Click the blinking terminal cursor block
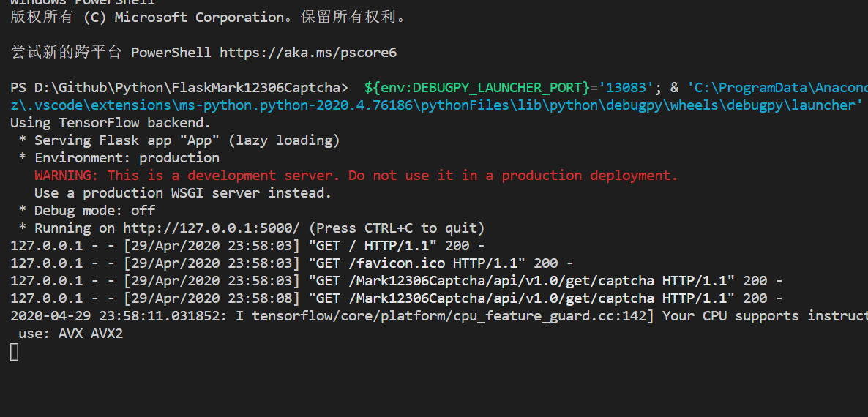Screen dimensions: 868x417 tap(15, 352)
